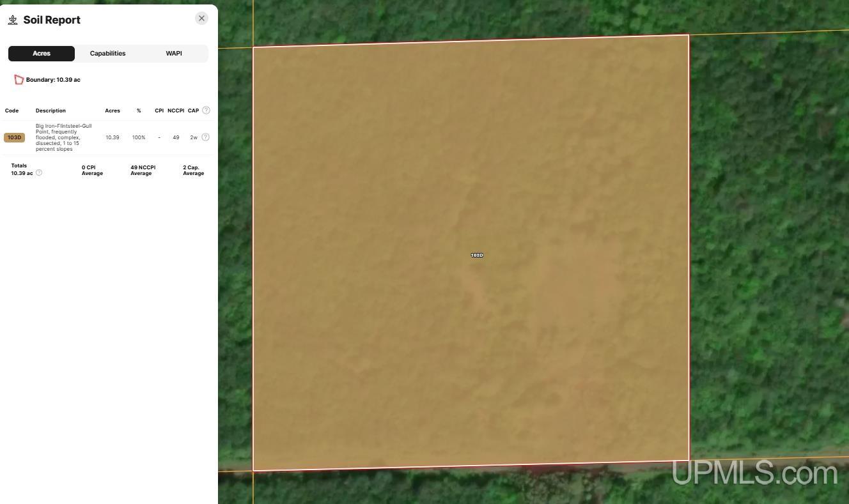
Task: Click the red boundary polygon icon
Action: pyautogui.click(x=19, y=80)
